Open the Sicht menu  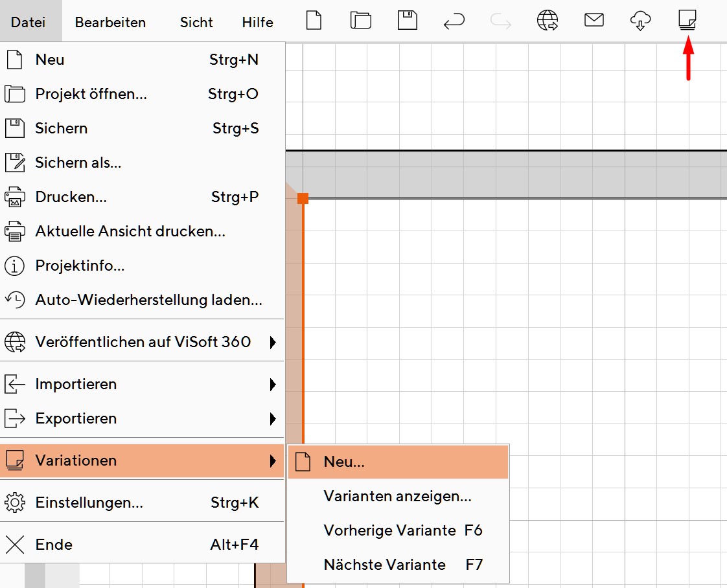[x=196, y=21]
